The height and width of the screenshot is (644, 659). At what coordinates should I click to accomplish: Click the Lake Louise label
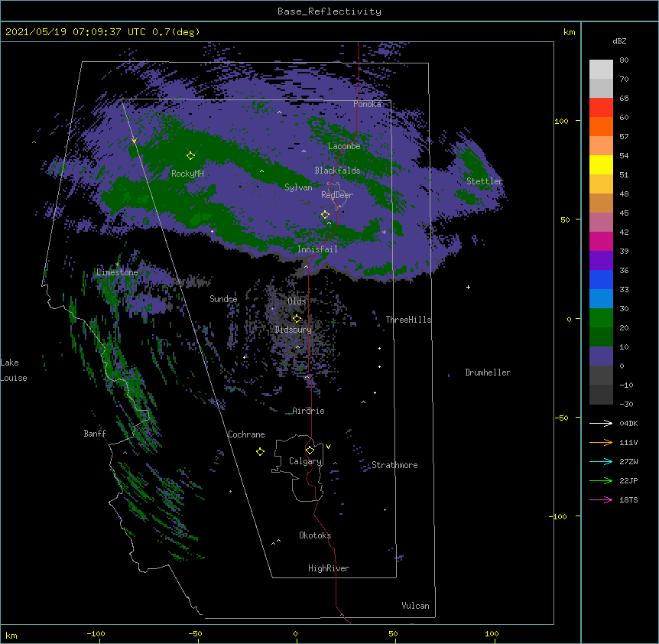[14, 370]
